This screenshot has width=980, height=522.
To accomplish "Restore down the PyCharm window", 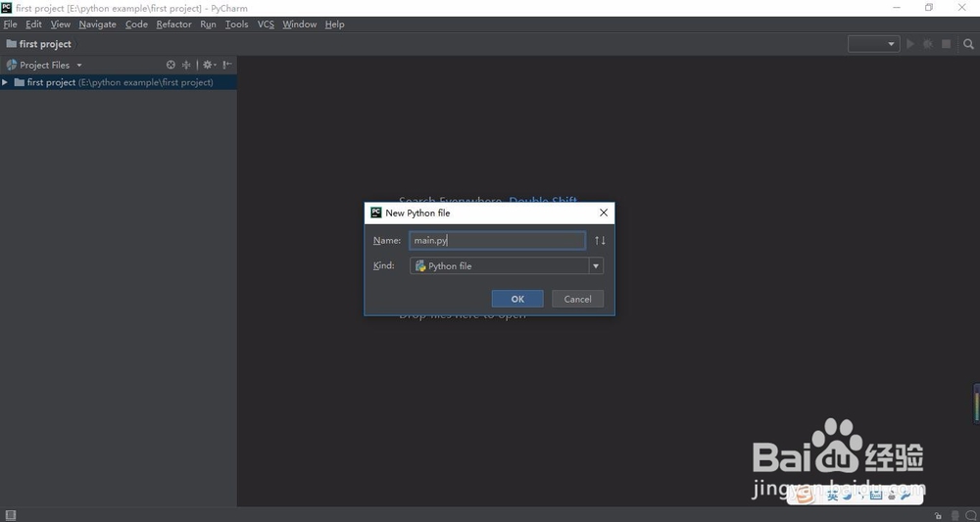I will [x=929, y=8].
